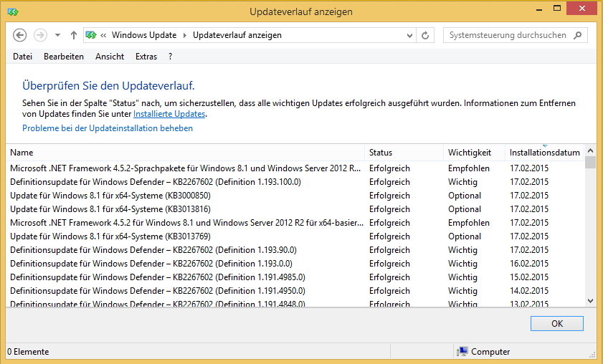The width and height of the screenshot is (603, 364).
Task: Refresh the view with the reload icon
Action: (425, 35)
